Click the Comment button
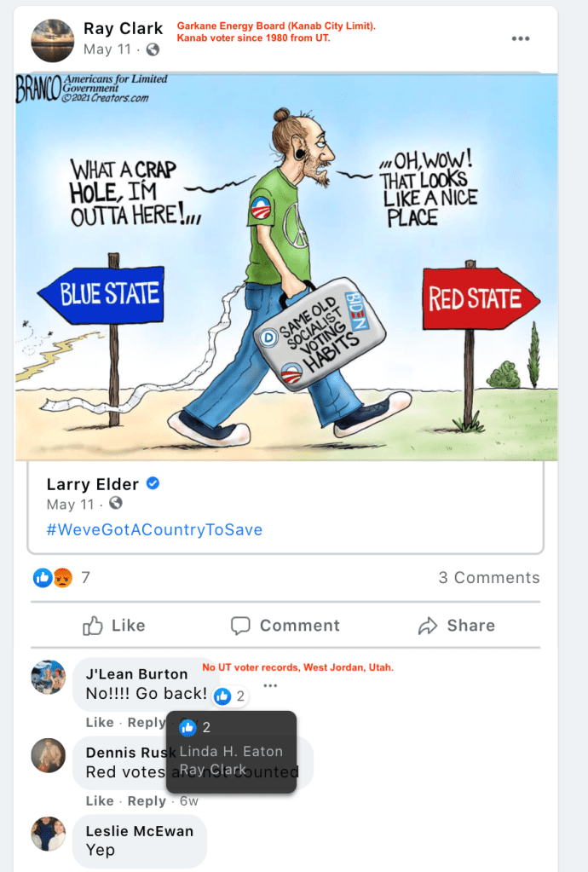Viewport: 588px width, 872px height. pyautogui.click(x=285, y=625)
